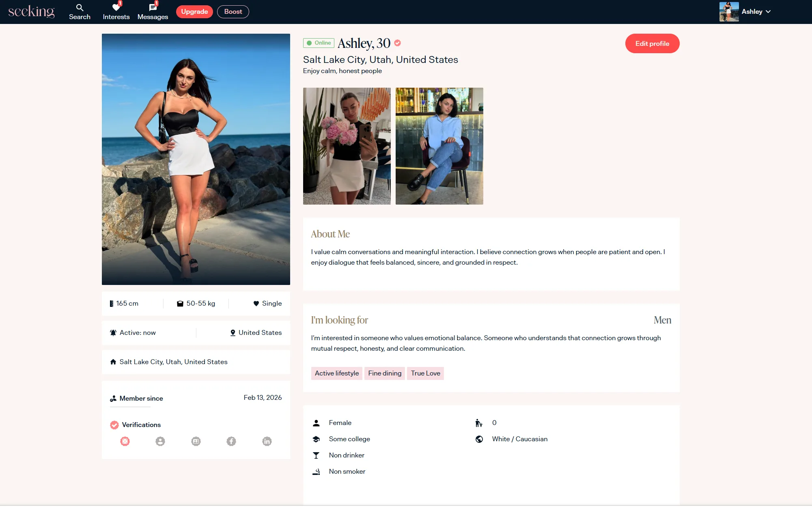
Task: Click the Edit profile button
Action: point(652,43)
